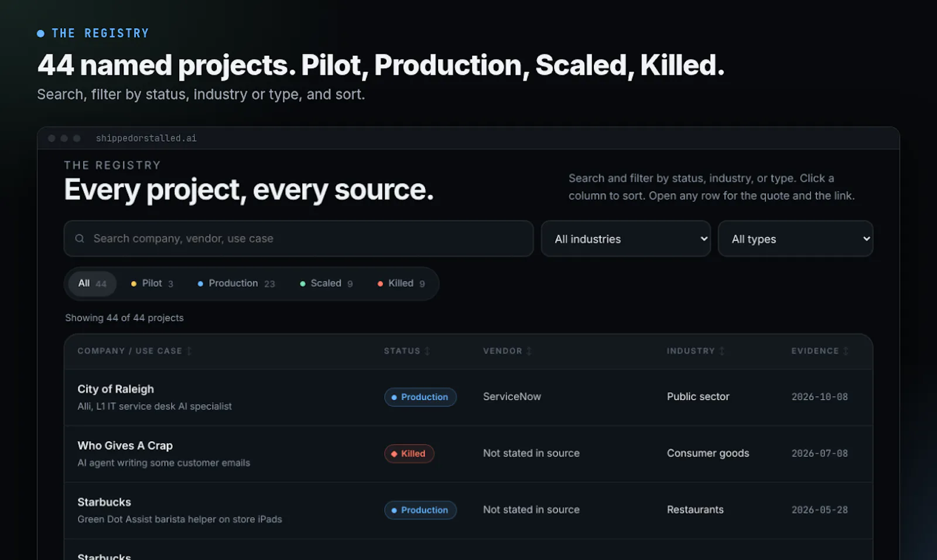Image resolution: width=937 pixels, height=560 pixels.
Task: Select the All 44 filter tab
Action: pos(92,284)
